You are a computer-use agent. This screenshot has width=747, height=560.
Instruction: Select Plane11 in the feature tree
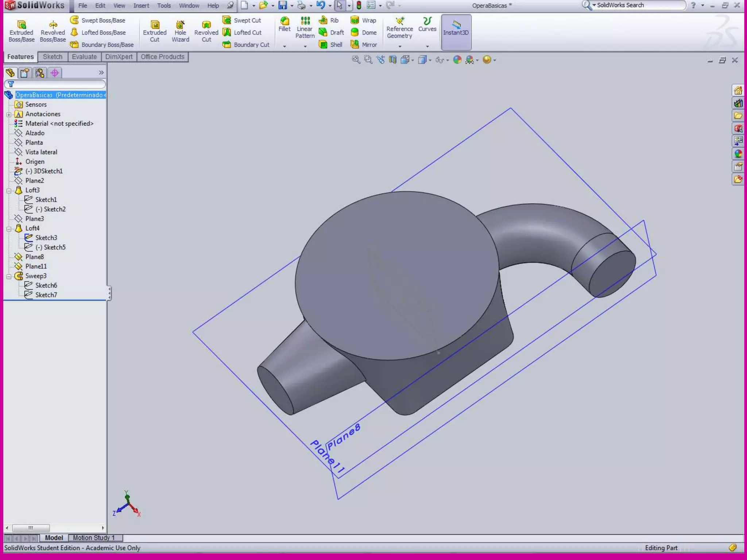click(x=36, y=267)
